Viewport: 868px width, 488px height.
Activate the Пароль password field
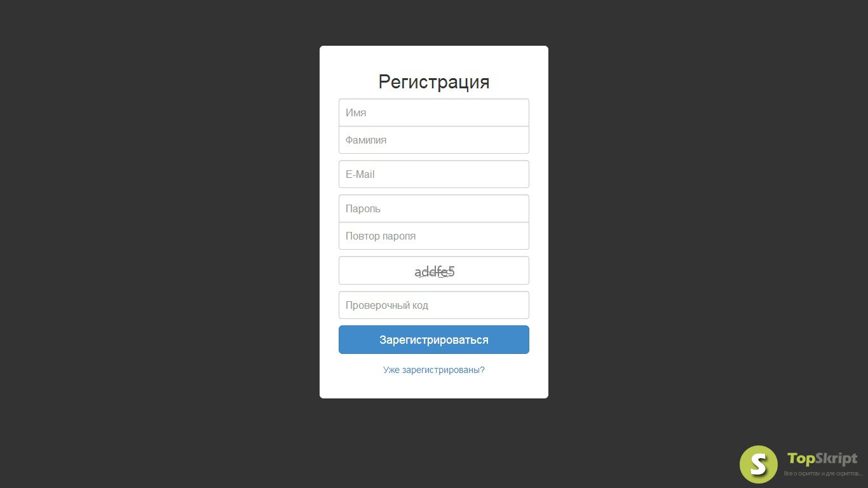click(x=434, y=208)
